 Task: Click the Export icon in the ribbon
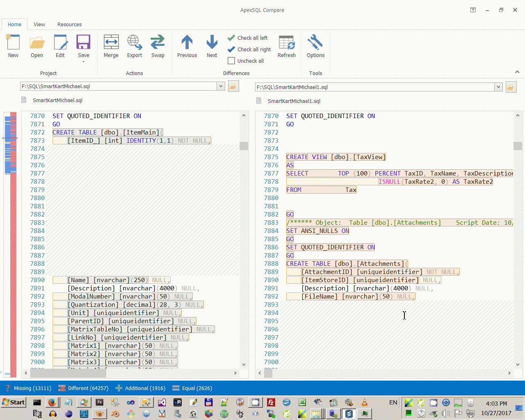135,43
